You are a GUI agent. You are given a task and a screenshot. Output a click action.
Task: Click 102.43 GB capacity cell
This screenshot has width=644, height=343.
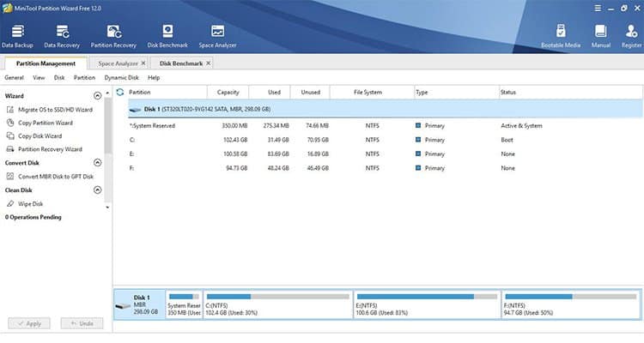pos(235,140)
